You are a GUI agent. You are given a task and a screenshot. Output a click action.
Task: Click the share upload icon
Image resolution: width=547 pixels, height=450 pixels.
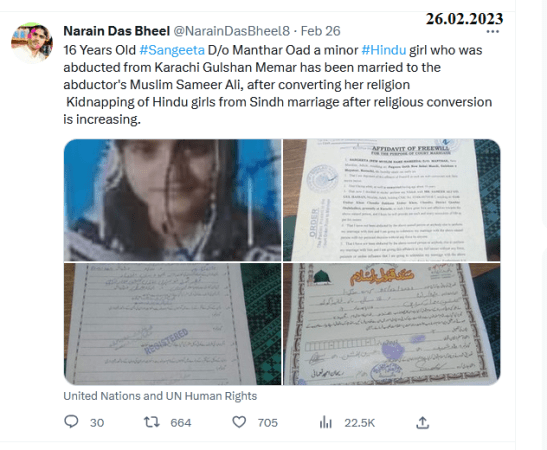tap(422, 422)
